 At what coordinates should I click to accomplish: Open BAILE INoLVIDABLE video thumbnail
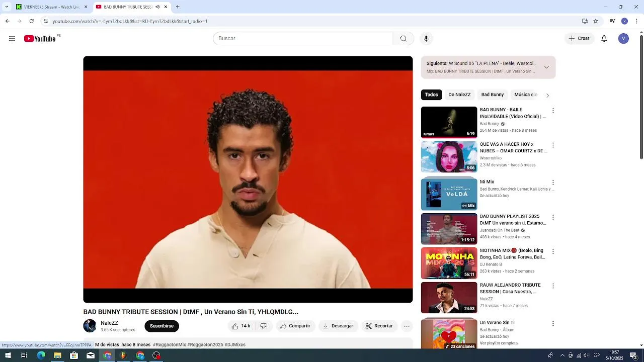pyautogui.click(x=449, y=122)
